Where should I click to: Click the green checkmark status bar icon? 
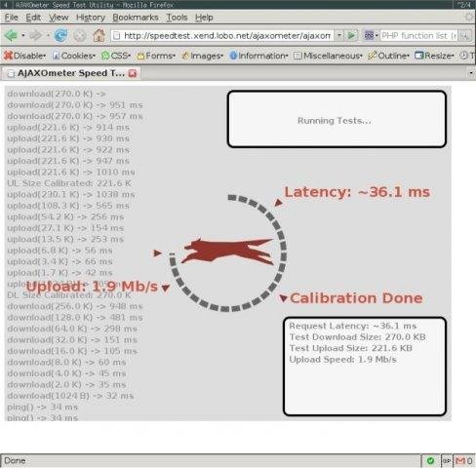coord(430,460)
